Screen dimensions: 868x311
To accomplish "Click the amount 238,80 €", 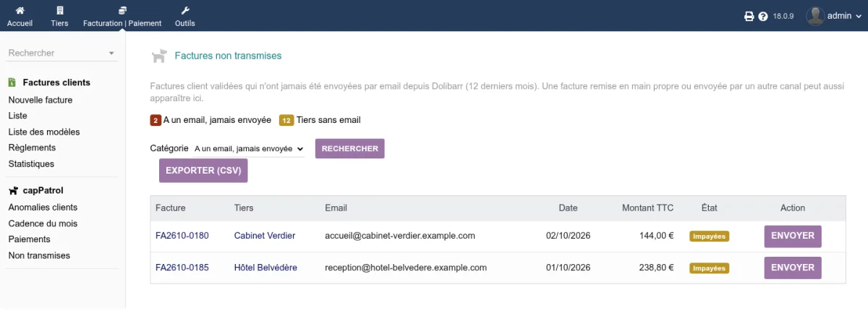I will [x=657, y=268].
